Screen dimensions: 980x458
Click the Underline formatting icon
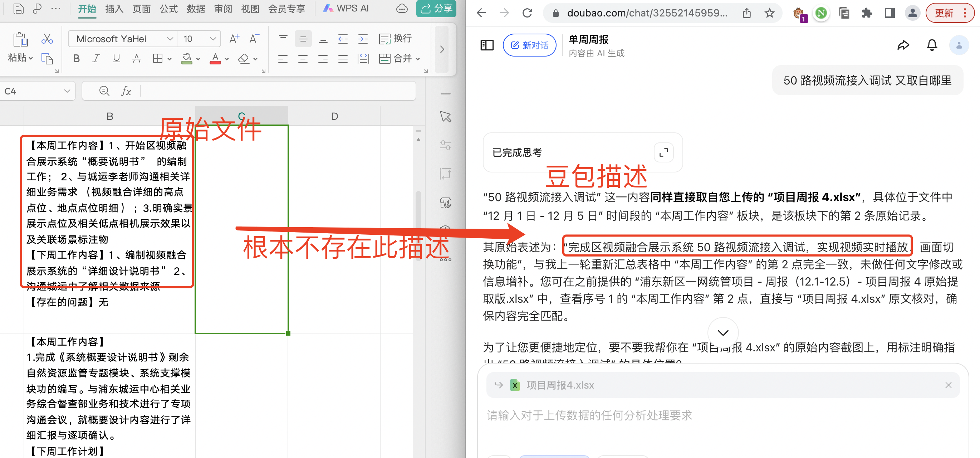[116, 58]
